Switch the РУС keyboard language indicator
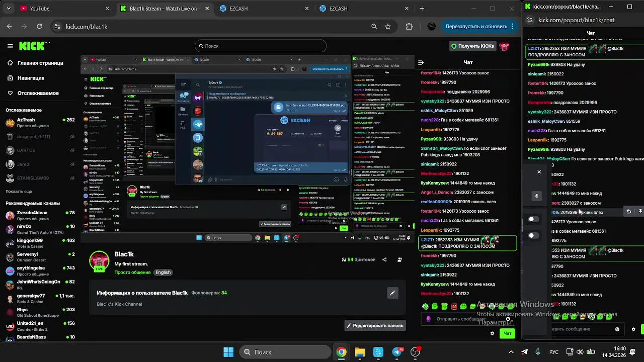644x362 pixels. click(553, 352)
